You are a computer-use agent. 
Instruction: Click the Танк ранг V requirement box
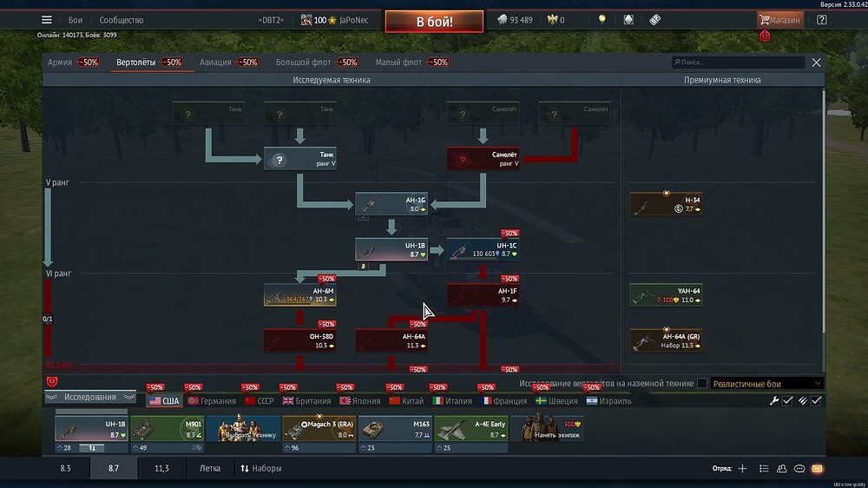(300, 159)
